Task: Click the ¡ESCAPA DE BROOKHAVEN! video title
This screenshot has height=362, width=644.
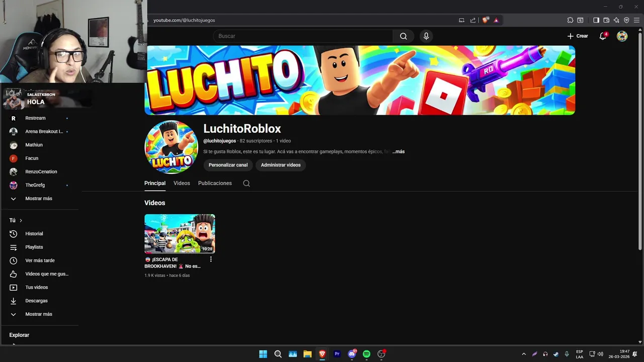Action: 174,263
